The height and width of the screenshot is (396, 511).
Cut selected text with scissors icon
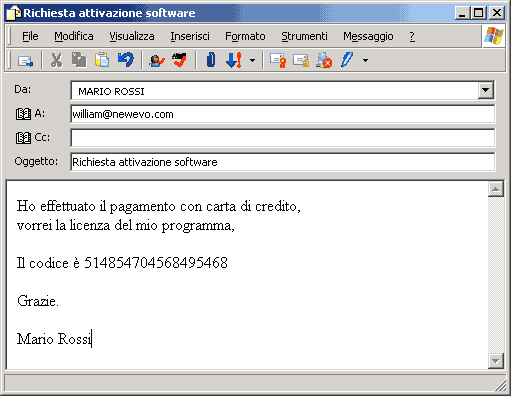tap(56, 60)
